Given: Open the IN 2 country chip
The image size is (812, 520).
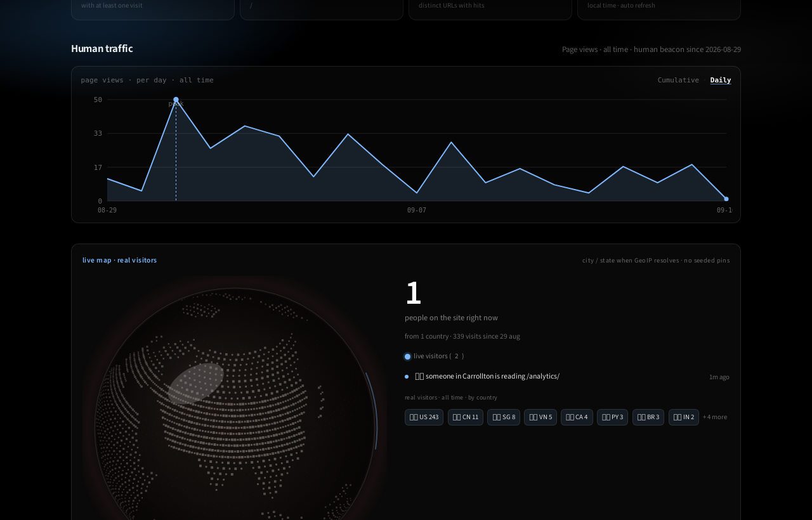Looking at the screenshot, I should coord(684,417).
